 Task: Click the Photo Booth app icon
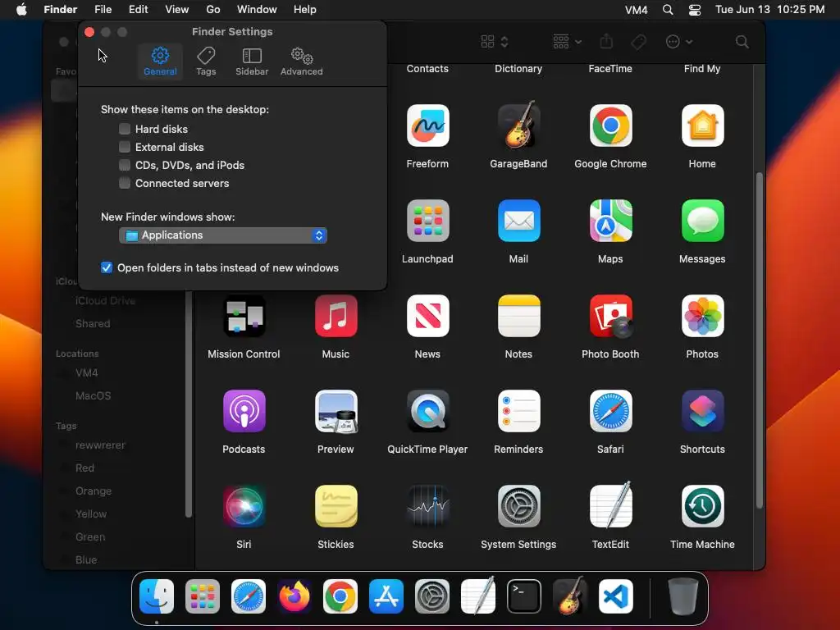610,316
